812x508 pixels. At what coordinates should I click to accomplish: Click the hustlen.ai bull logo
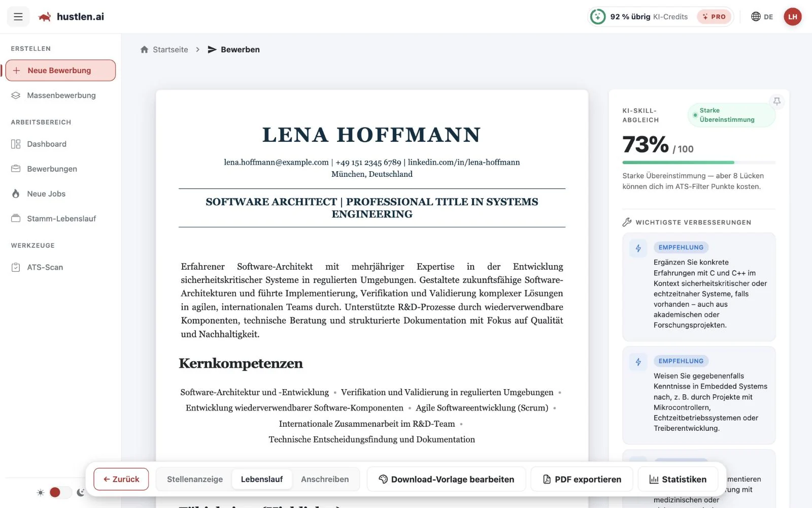[x=45, y=17]
